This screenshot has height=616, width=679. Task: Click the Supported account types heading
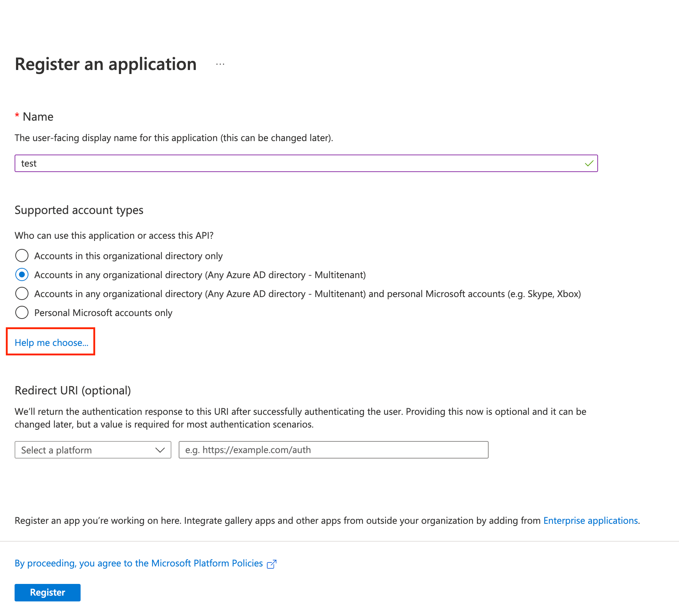(x=79, y=210)
